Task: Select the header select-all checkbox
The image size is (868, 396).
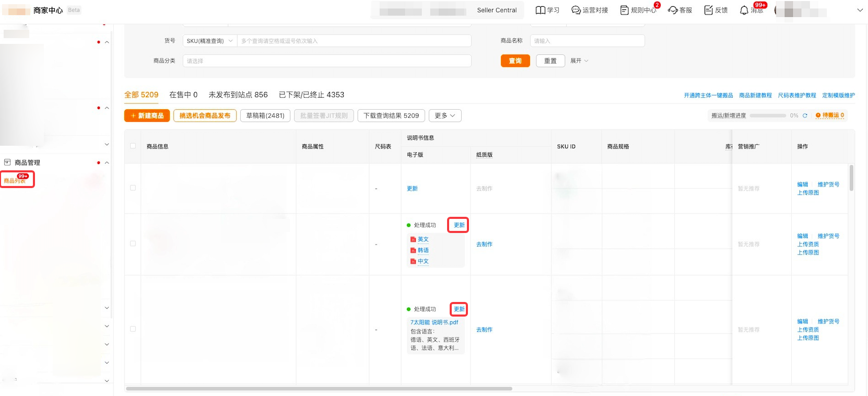Action: pyautogui.click(x=133, y=146)
